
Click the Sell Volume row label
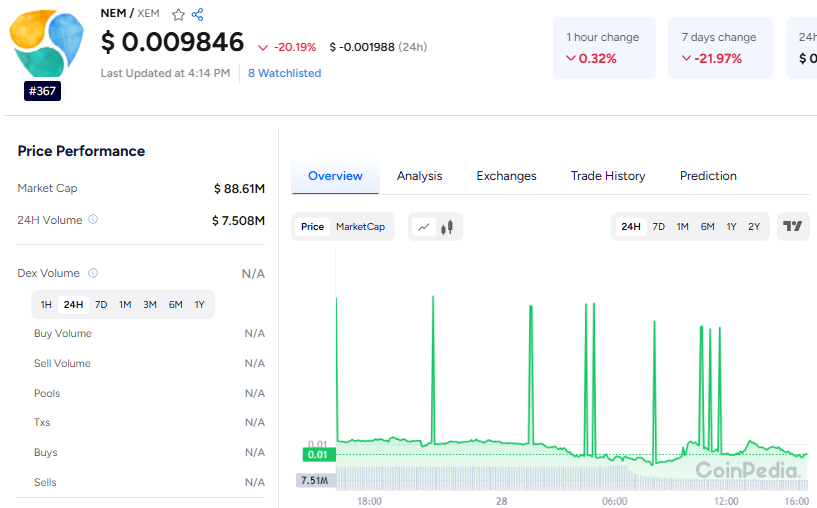63,364
